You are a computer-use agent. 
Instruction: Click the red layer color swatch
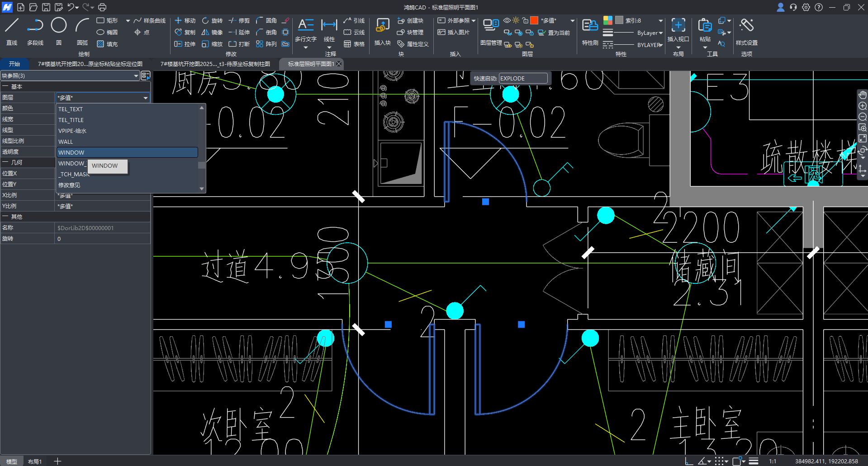point(534,21)
